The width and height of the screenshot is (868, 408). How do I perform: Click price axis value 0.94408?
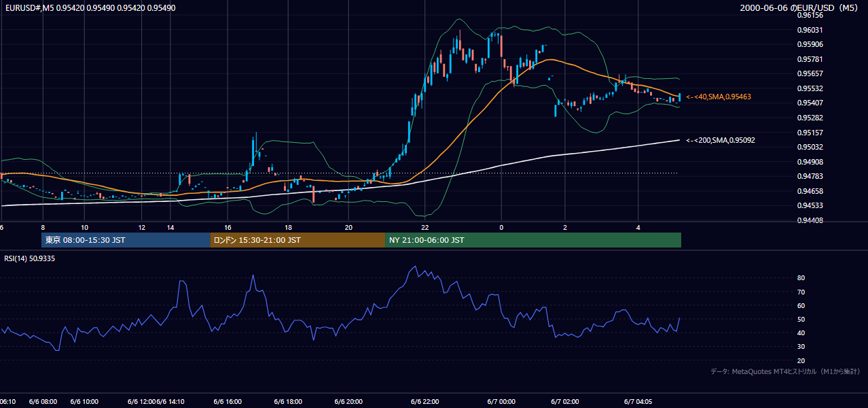pos(810,220)
